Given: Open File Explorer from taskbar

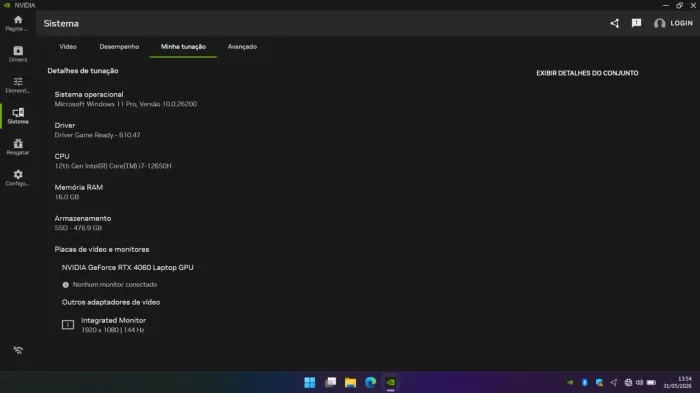Looking at the screenshot, I should click(350, 383).
